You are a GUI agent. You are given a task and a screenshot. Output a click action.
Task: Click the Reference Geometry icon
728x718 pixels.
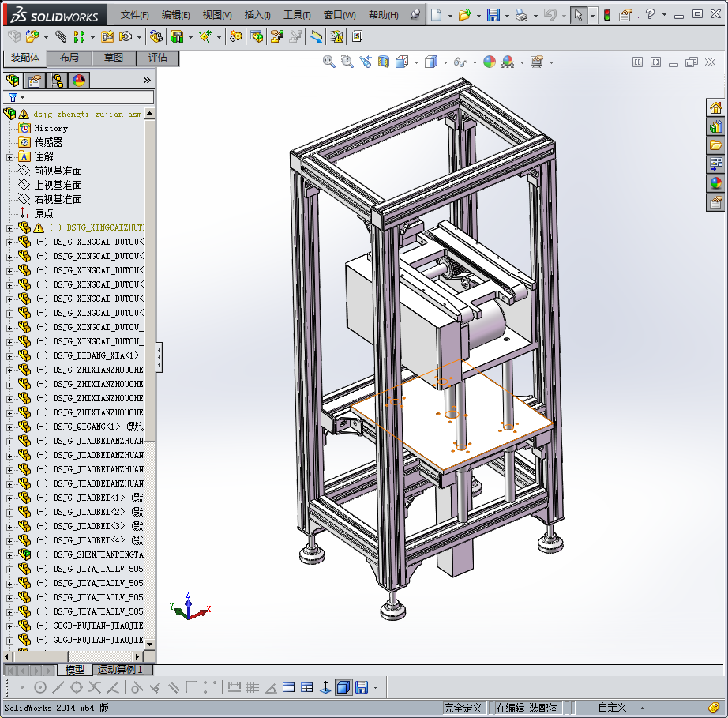pyautogui.click(x=205, y=36)
